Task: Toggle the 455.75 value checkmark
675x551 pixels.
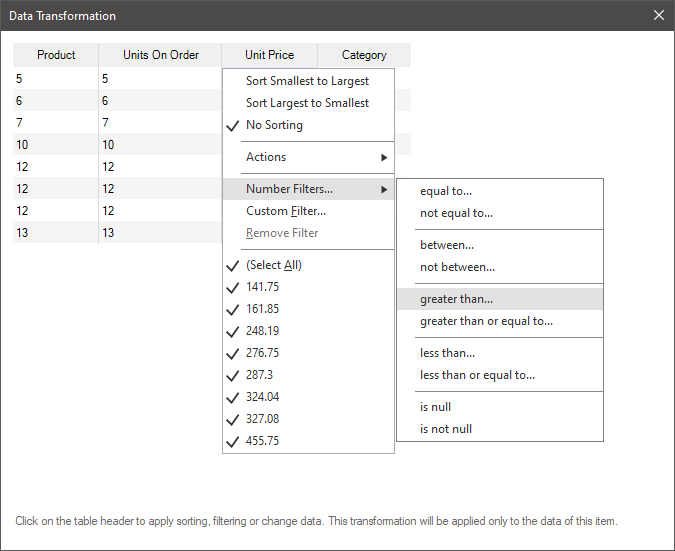Action: click(261, 441)
